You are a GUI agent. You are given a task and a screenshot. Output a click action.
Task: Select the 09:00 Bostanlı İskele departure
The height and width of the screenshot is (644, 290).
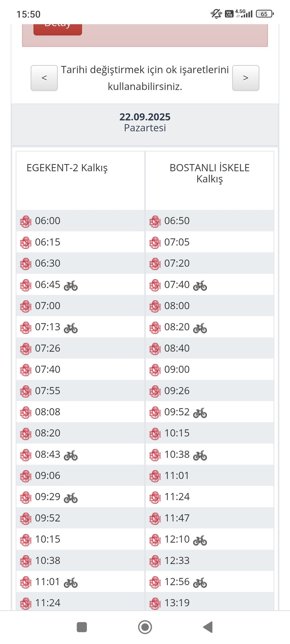[x=177, y=369]
